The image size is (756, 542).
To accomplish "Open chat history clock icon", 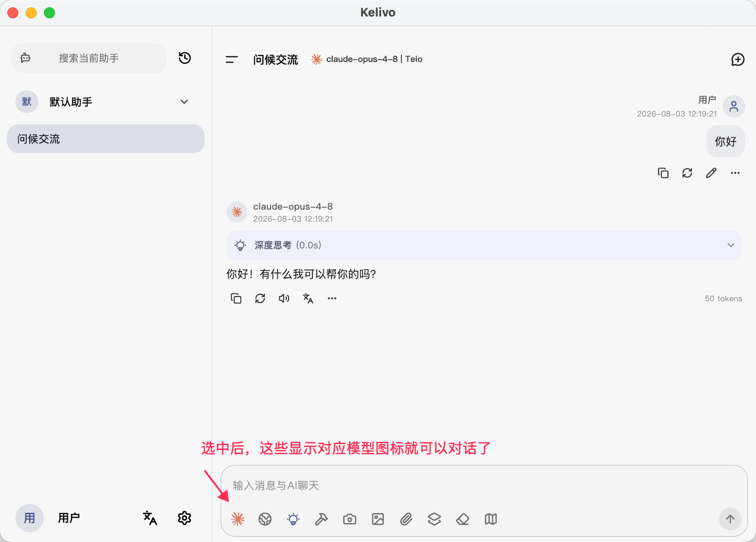I will 185,58.
